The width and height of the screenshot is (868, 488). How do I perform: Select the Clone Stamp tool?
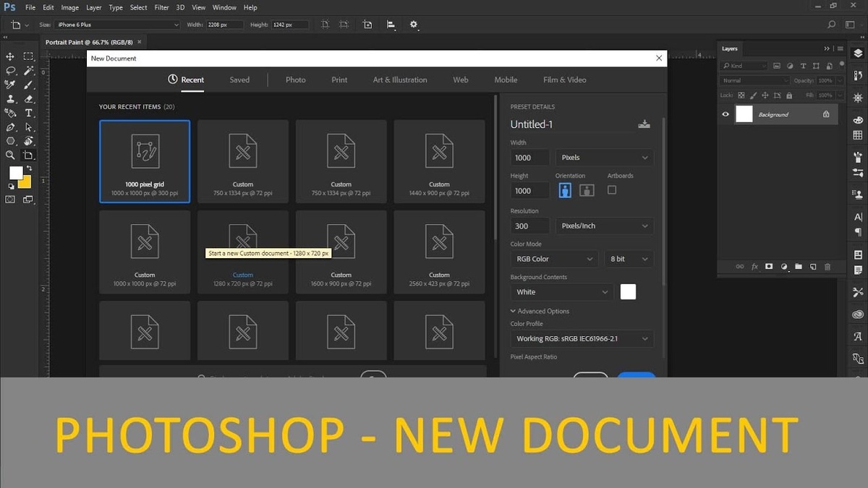coord(10,99)
